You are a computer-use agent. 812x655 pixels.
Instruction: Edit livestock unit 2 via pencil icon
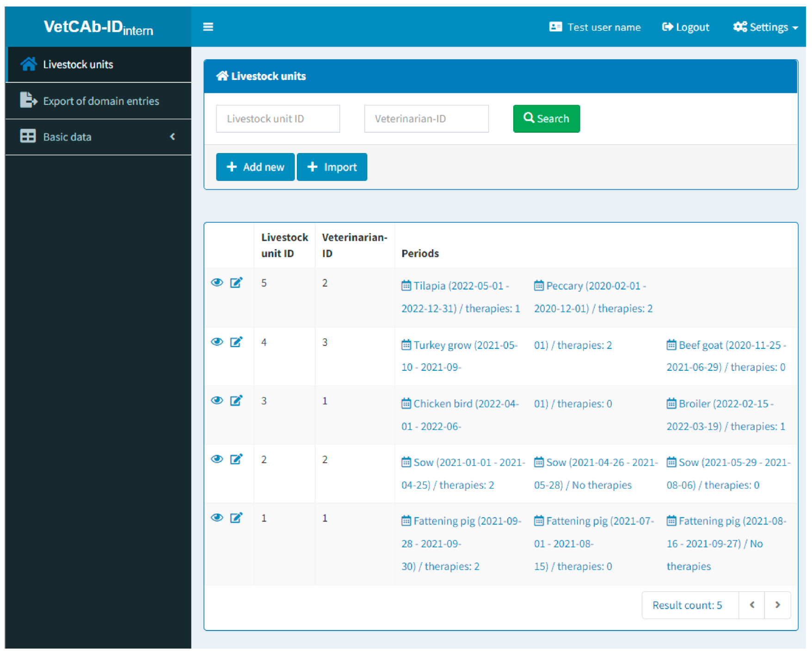pyautogui.click(x=236, y=459)
